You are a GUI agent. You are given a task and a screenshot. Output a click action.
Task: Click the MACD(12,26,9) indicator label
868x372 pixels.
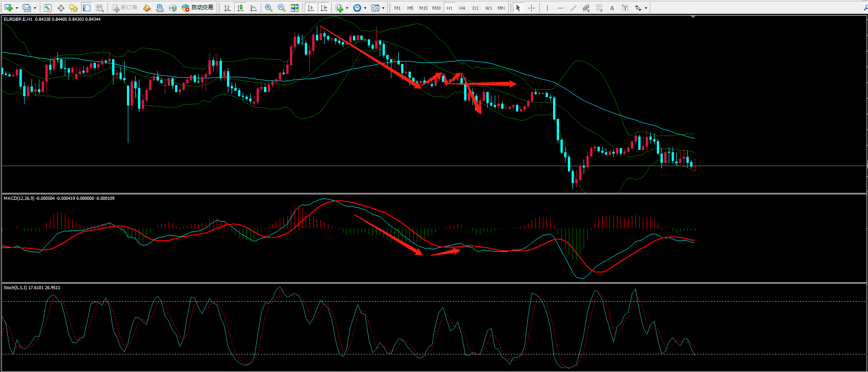(x=19, y=198)
